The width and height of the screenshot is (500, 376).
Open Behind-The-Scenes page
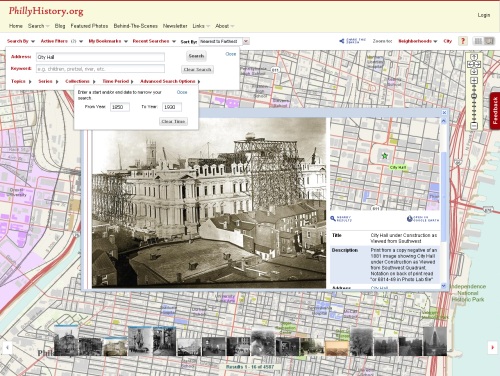[x=135, y=26]
